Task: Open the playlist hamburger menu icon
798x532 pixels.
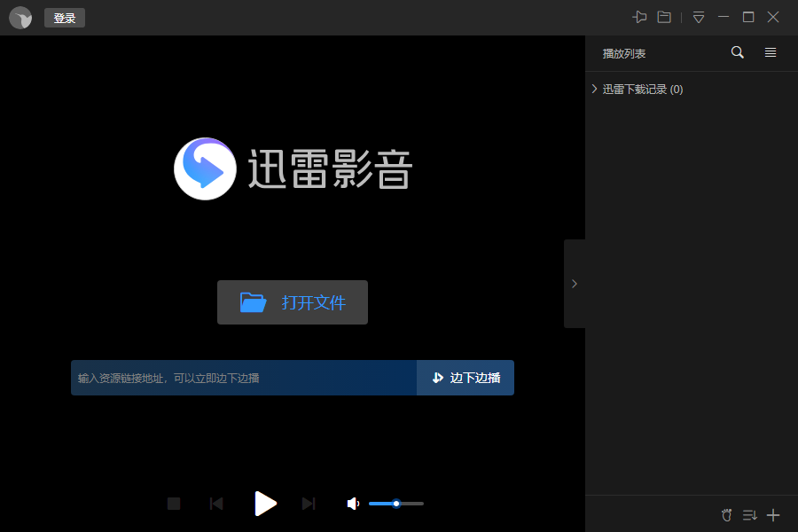Action: coord(770,52)
